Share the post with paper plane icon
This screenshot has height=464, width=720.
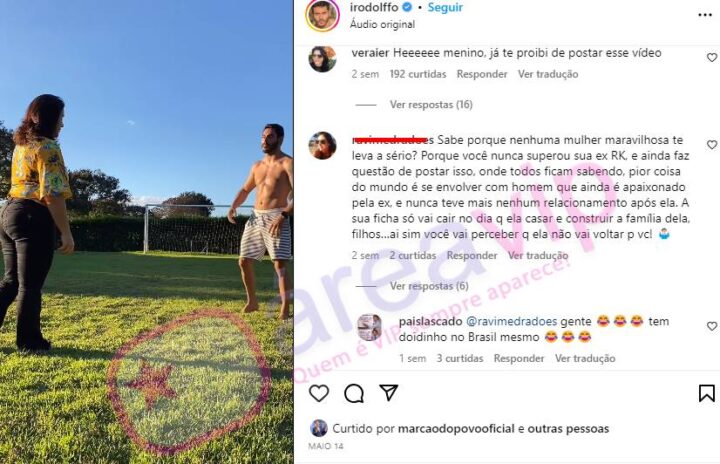pyautogui.click(x=388, y=393)
